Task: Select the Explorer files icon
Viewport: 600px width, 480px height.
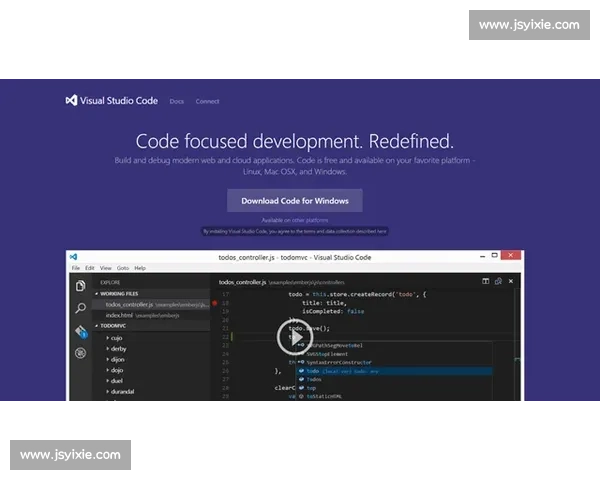Action: [80, 286]
